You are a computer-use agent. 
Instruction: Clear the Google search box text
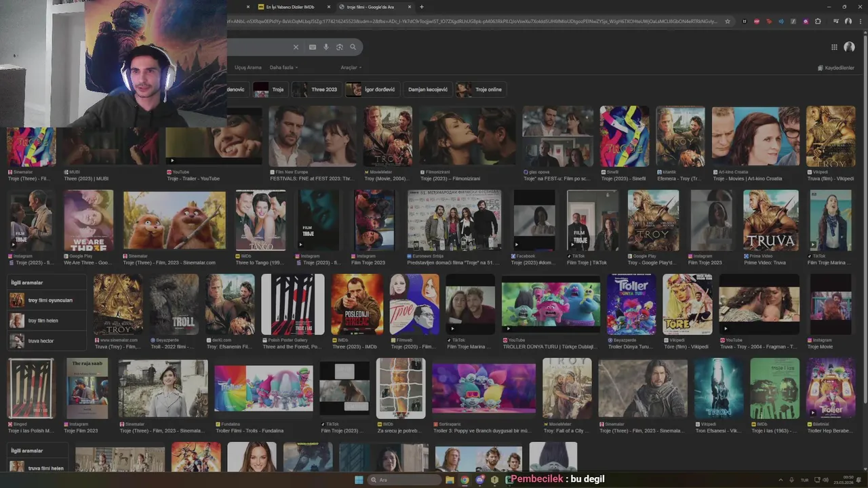point(296,47)
